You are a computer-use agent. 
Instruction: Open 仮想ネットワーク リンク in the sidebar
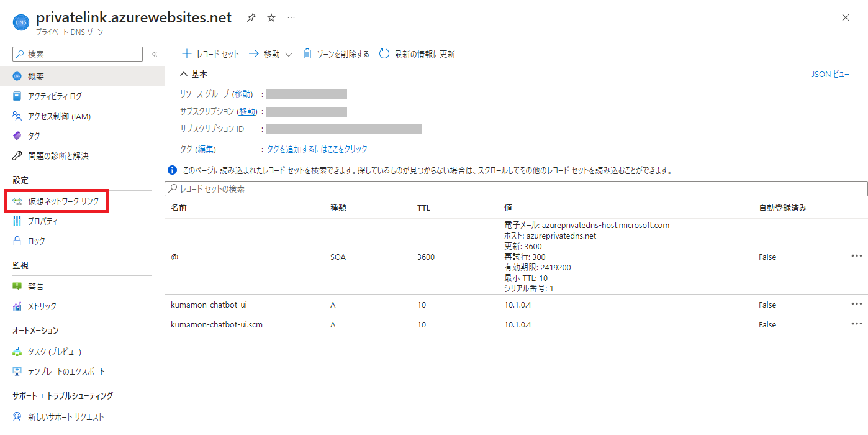click(63, 201)
